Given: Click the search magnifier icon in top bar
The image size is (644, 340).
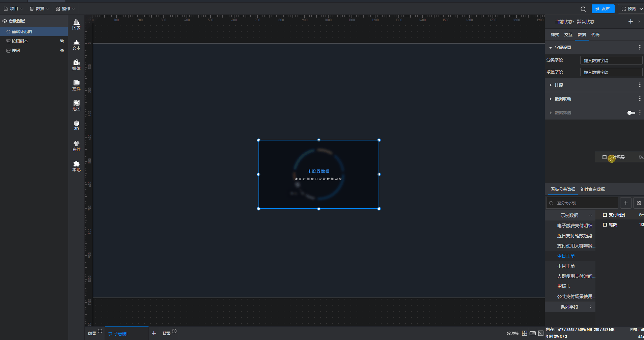Looking at the screenshot, I should (x=583, y=9).
